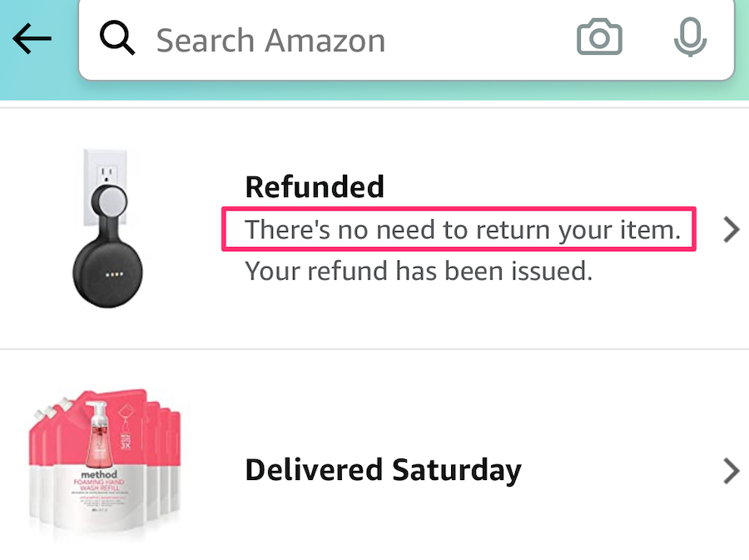Select the Refunded status heading
The width and height of the screenshot is (749, 560).
(x=315, y=186)
